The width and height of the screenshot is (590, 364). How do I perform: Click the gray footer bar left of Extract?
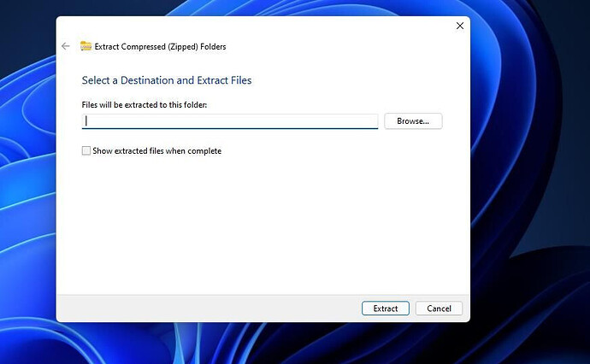207,308
